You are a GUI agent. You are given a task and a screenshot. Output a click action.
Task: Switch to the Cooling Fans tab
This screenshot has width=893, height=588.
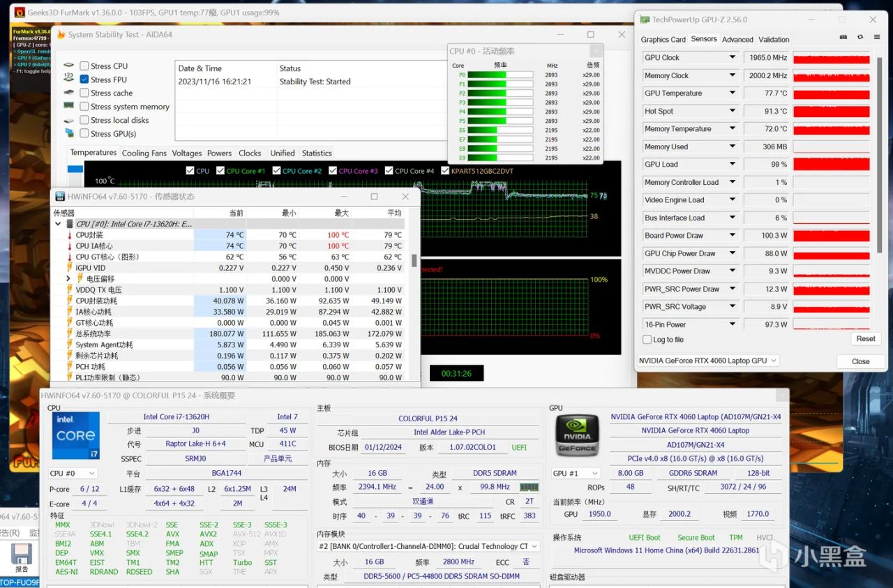144,153
